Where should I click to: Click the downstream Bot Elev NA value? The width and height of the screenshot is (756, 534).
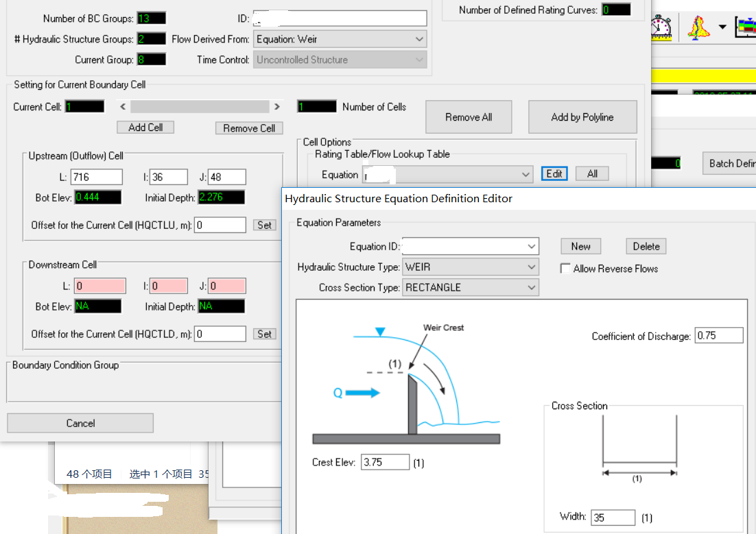coord(98,306)
